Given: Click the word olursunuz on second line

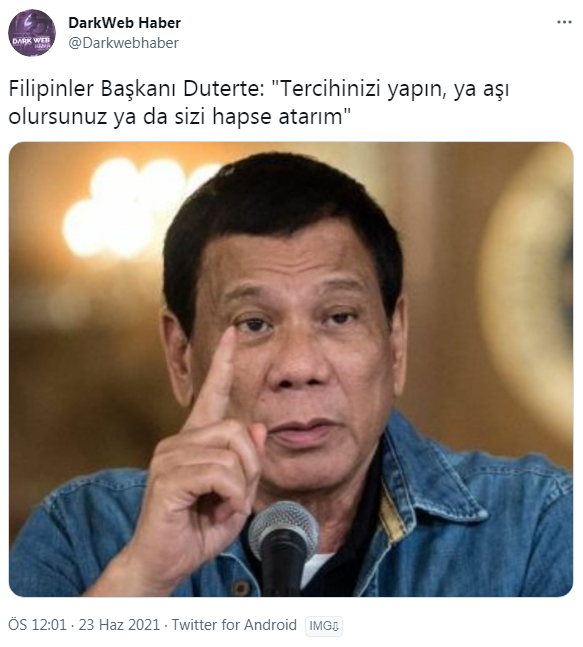Looking at the screenshot, I should (57, 117).
